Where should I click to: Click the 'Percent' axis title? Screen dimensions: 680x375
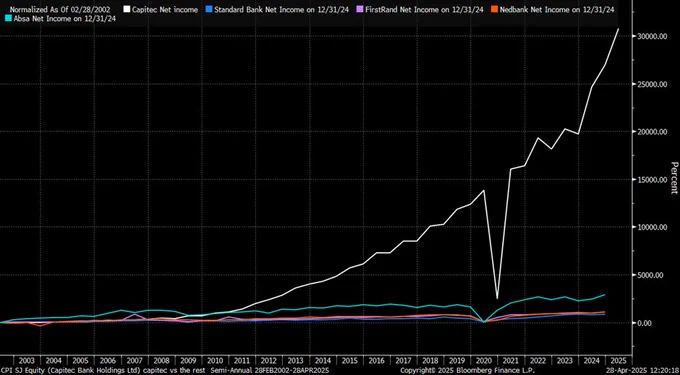[x=674, y=177]
